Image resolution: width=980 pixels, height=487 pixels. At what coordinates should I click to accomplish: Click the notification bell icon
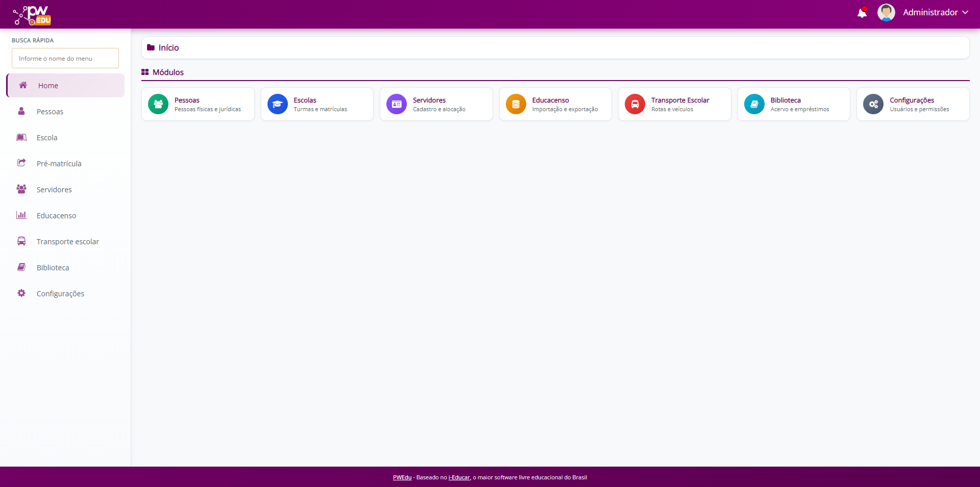pyautogui.click(x=862, y=12)
